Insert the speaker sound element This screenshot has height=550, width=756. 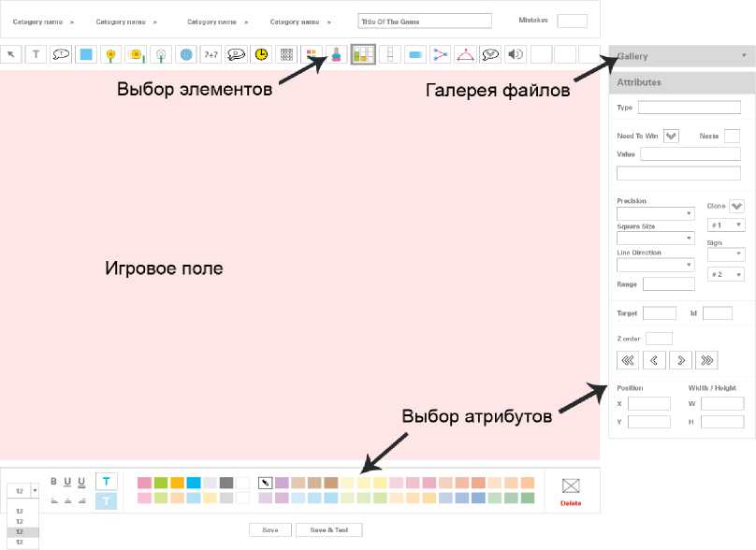coord(516,54)
